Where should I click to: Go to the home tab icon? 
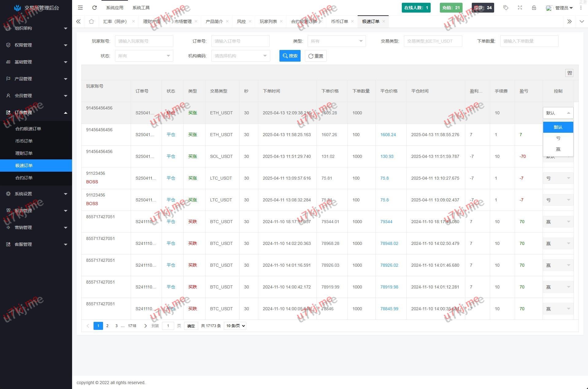click(91, 21)
